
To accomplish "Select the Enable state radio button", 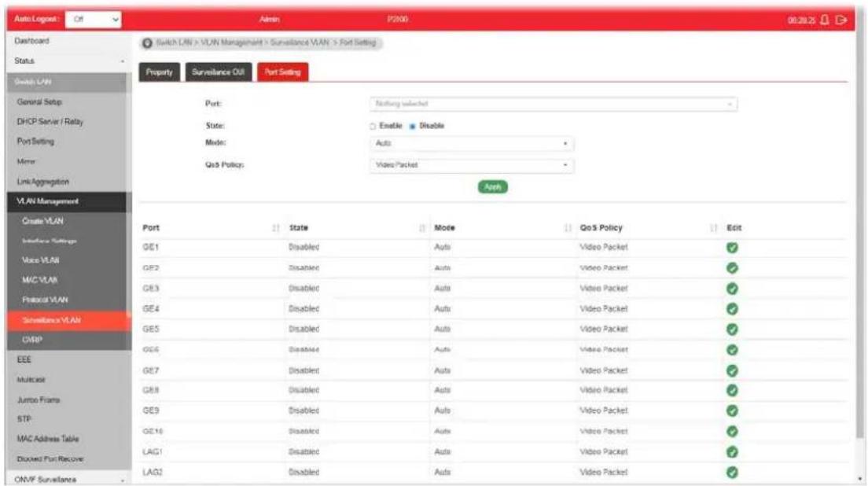I will coord(373,127).
